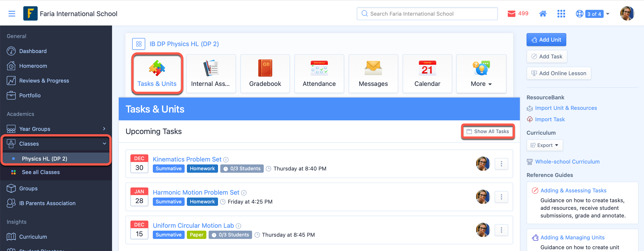Screen dimensions: 644x251
Task: Click the Portfolio briefcase icon
Action: click(x=11, y=95)
